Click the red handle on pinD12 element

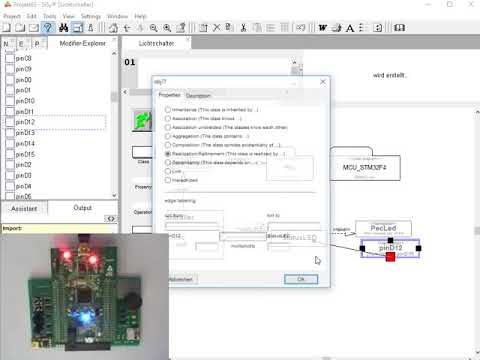(x=390, y=257)
